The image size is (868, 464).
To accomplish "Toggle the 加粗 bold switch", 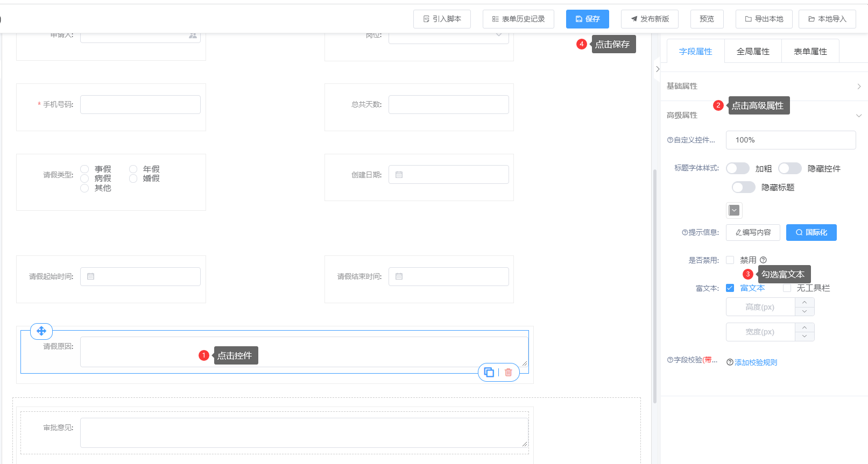I will tap(738, 168).
